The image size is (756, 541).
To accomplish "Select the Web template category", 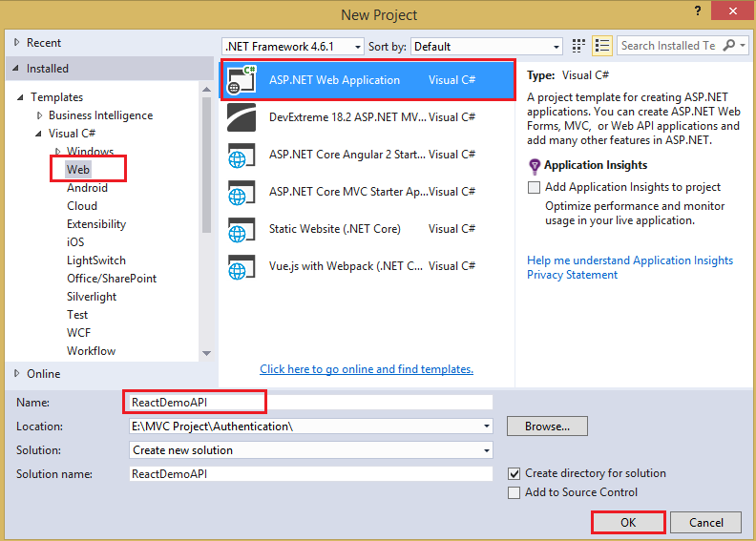I will coord(78,170).
